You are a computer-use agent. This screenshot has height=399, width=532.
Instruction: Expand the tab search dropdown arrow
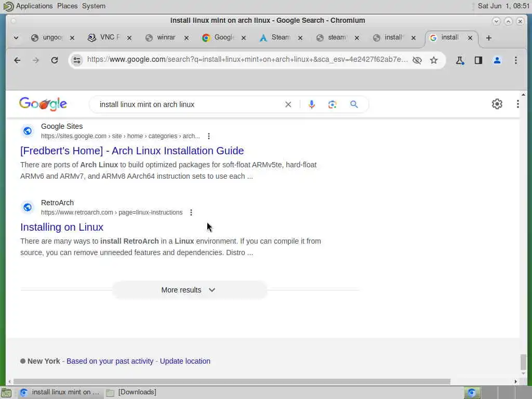tap(16, 38)
